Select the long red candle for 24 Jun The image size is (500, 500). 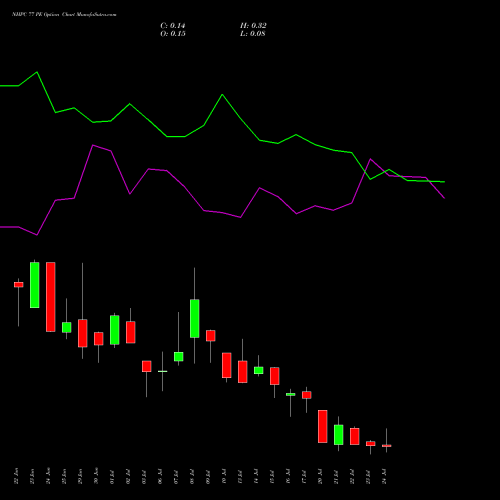[51, 297]
